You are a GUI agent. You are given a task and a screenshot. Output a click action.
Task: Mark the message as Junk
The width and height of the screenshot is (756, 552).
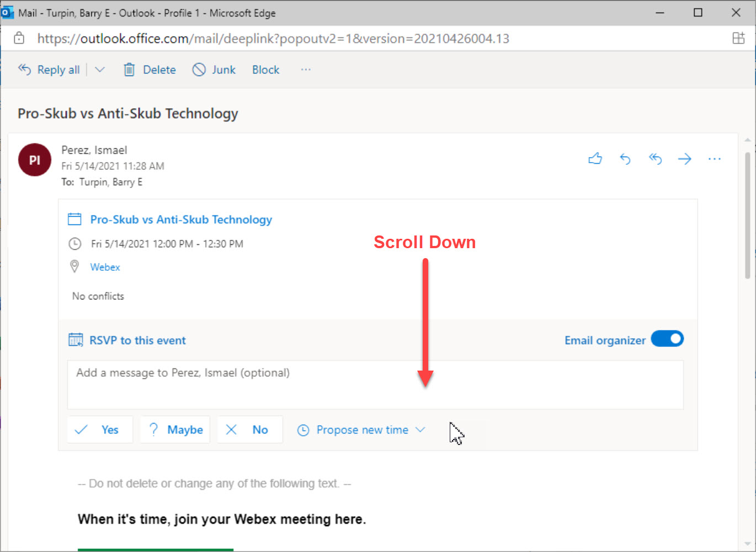pyautogui.click(x=214, y=69)
